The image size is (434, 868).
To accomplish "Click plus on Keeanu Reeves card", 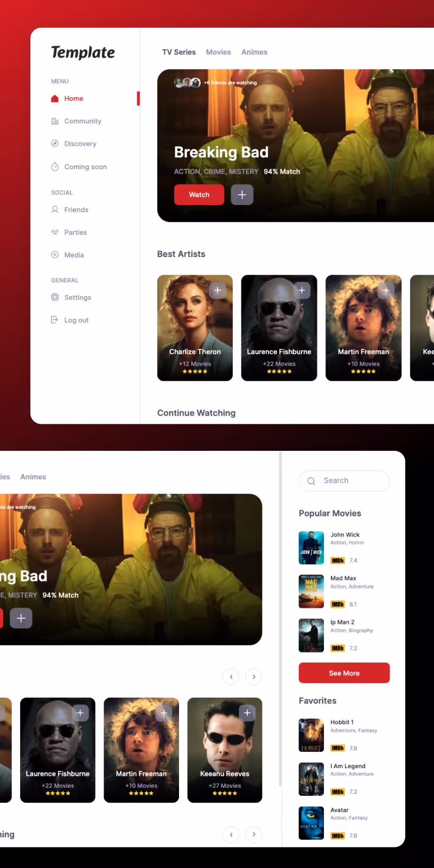I will coord(247,713).
